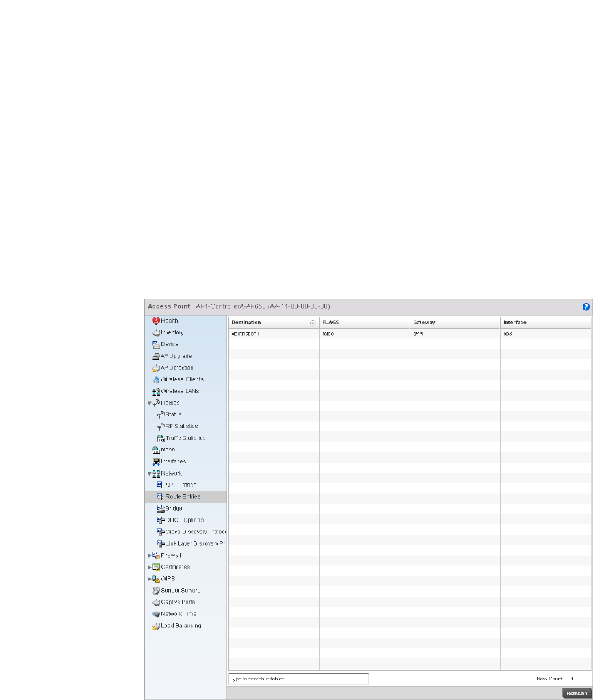Open AP Detection label
This screenshot has width=593, height=700.
[x=177, y=368]
